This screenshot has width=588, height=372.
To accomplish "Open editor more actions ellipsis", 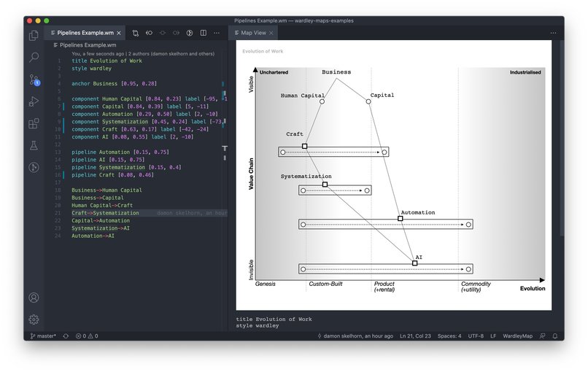I will (x=217, y=33).
